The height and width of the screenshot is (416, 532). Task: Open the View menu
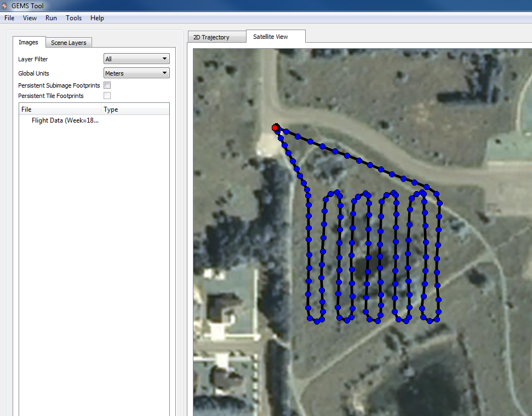pyautogui.click(x=30, y=18)
